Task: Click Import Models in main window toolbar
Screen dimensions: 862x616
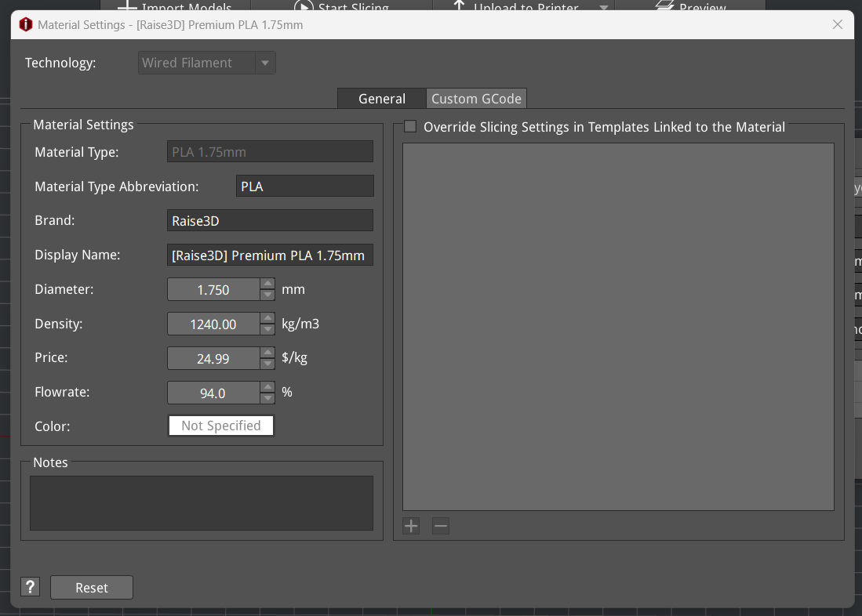Action: tap(175, 5)
